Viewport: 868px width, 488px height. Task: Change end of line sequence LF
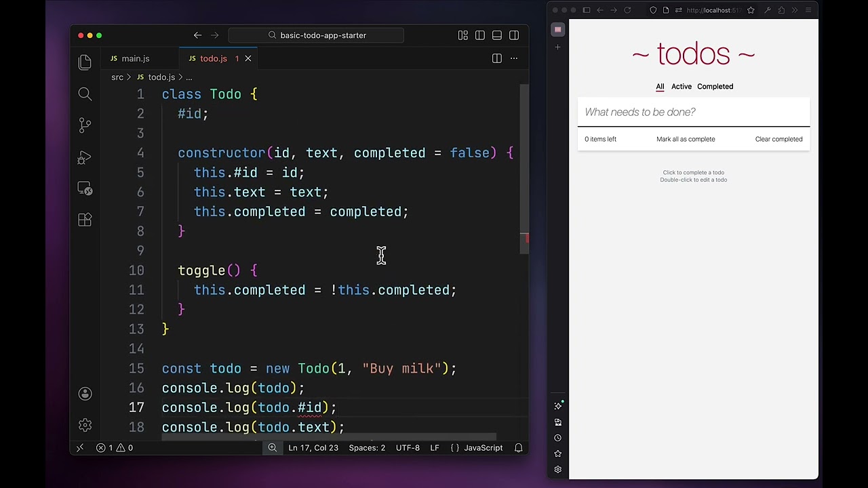point(435,447)
